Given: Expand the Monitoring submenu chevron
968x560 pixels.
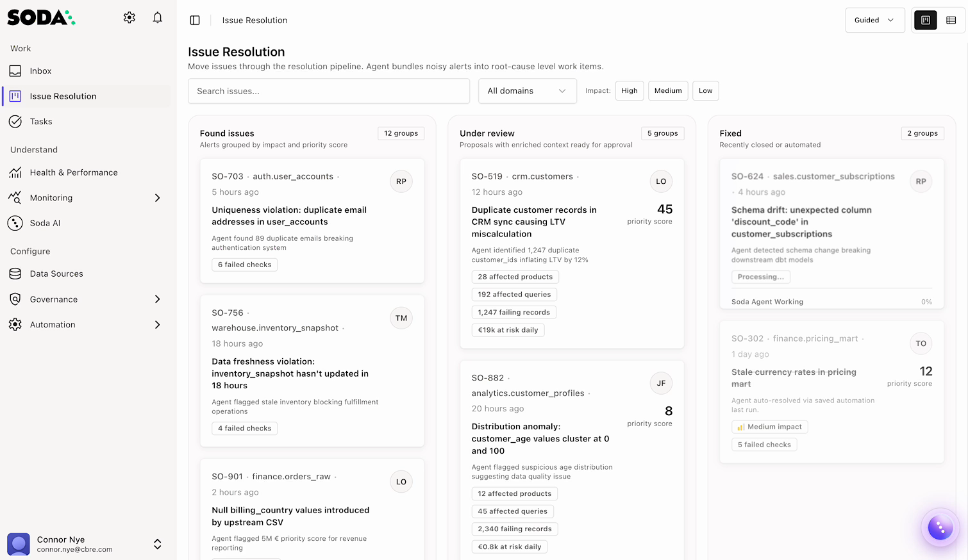Looking at the screenshot, I should (x=158, y=198).
